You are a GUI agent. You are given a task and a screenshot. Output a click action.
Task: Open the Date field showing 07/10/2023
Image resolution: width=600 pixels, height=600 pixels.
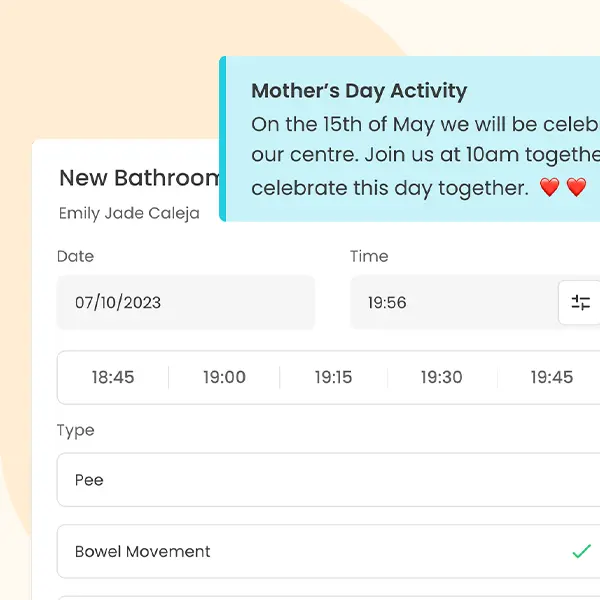[x=186, y=302]
